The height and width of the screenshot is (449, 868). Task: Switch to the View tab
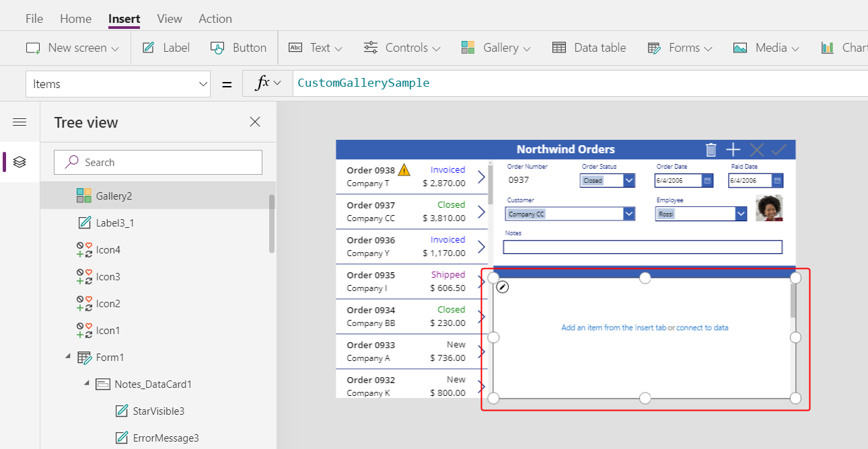(170, 19)
